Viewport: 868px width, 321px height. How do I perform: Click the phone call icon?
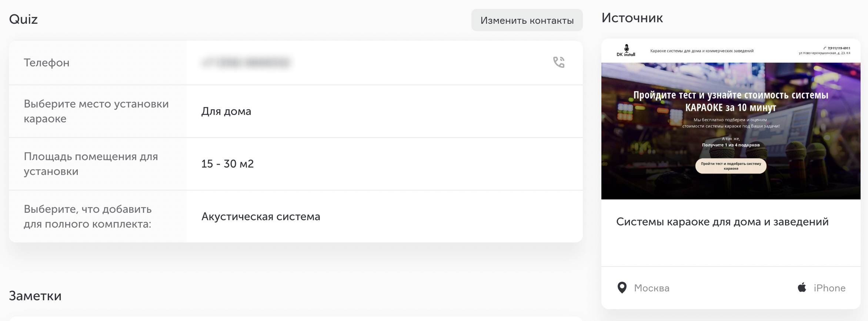pos(559,62)
